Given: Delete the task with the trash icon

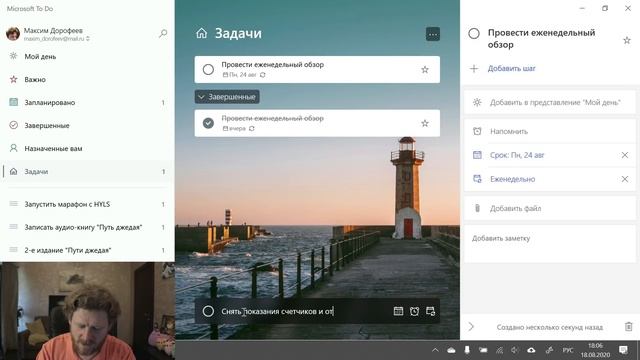Looking at the screenshot, I should [x=629, y=327].
